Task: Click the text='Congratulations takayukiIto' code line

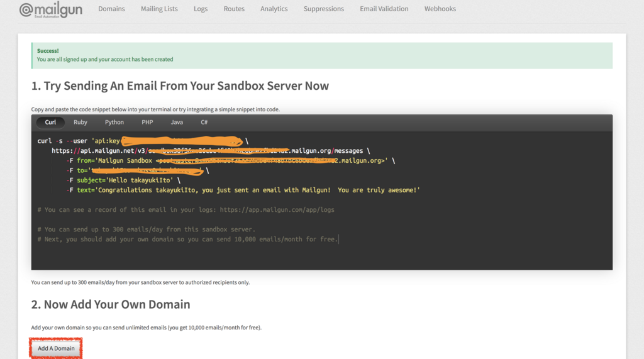Action: tap(243, 190)
